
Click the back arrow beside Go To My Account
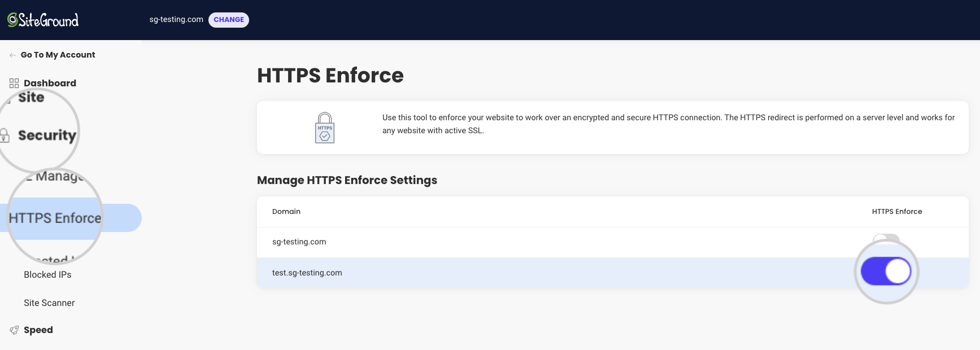coord(12,55)
